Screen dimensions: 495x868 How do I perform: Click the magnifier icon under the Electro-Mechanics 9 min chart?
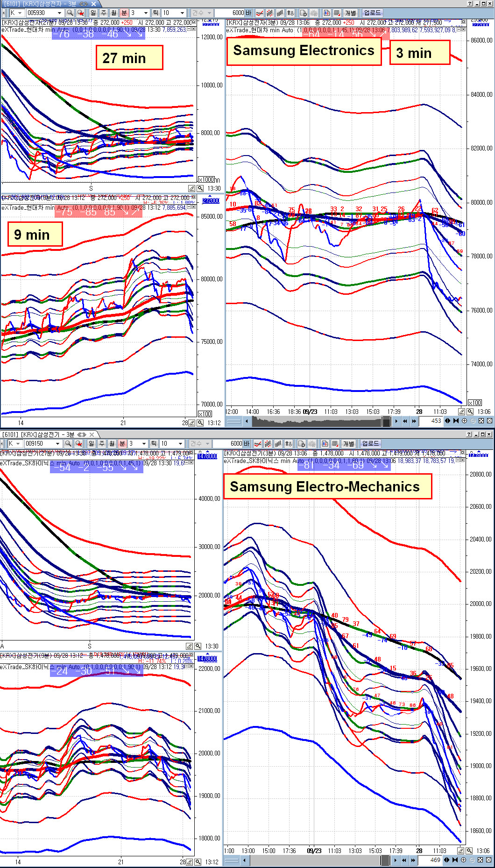point(198,862)
